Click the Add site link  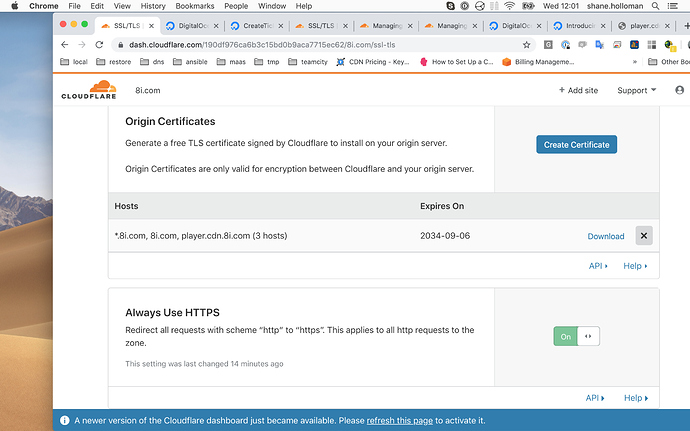point(578,90)
